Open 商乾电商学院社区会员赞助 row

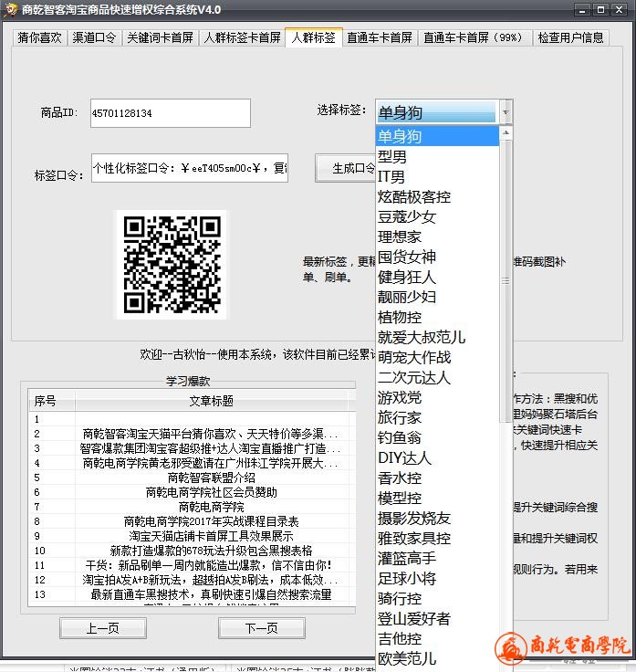192,492
